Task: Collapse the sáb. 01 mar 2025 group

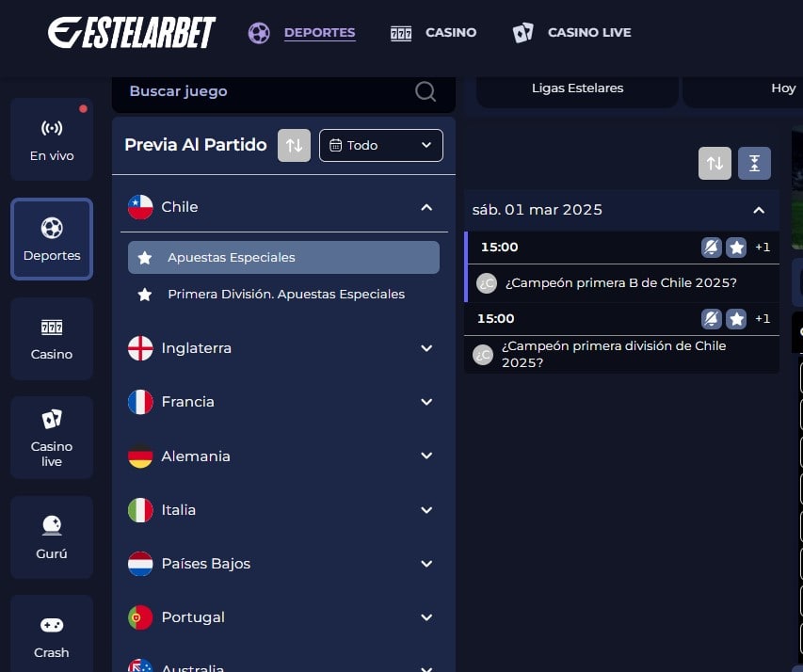Action: point(759,210)
